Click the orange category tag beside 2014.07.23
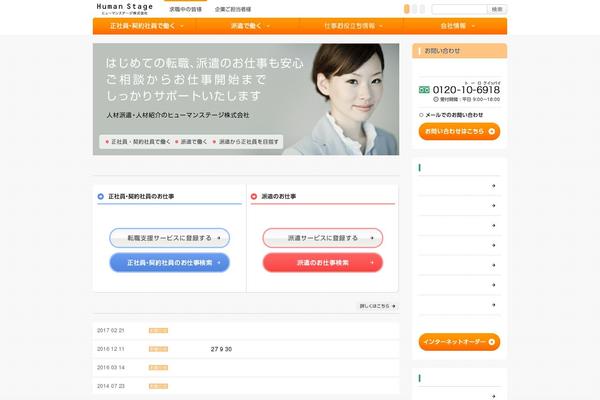This screenshot has height=400, width=600. point(158,386)
